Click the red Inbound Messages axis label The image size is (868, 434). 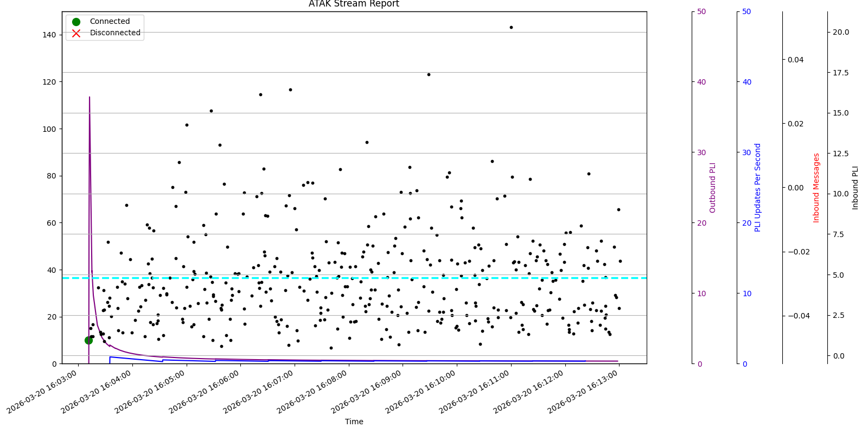tap(816, 188)
